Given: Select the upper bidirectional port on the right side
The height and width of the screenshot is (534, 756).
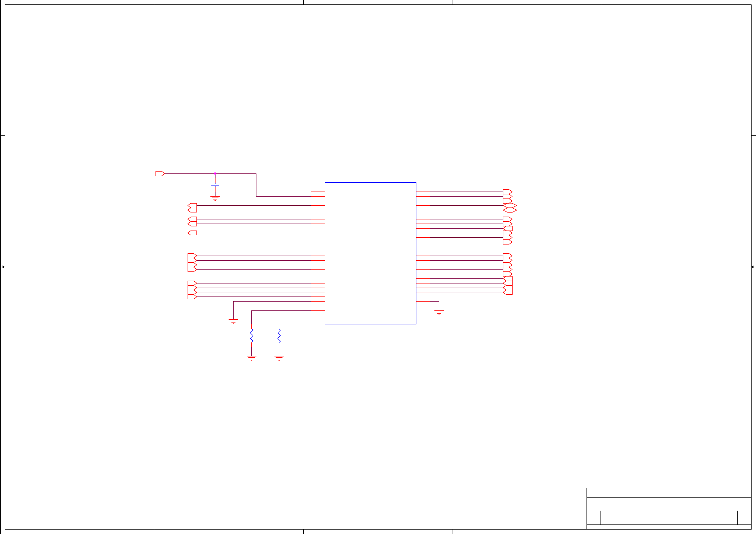Looking at the screenshot, I should (x=510, y=205).
